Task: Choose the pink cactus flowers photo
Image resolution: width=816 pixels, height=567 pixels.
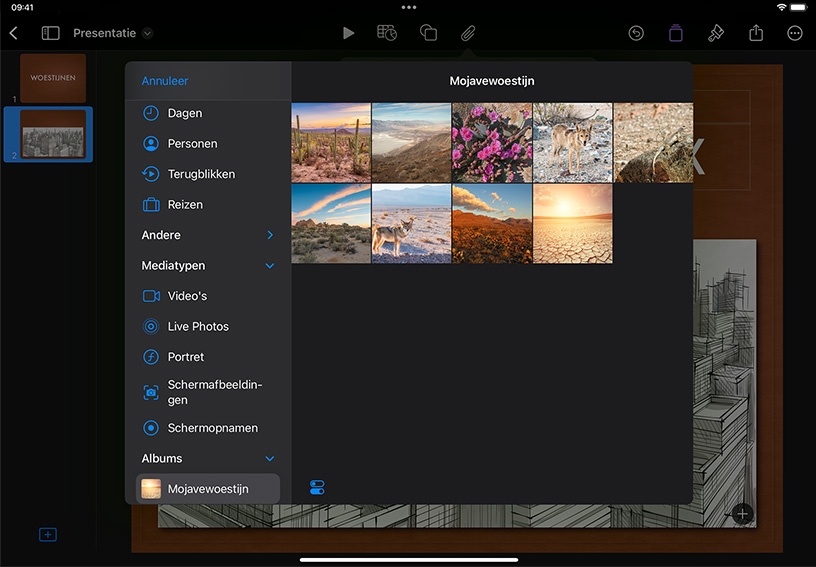Action: point(492,143)
